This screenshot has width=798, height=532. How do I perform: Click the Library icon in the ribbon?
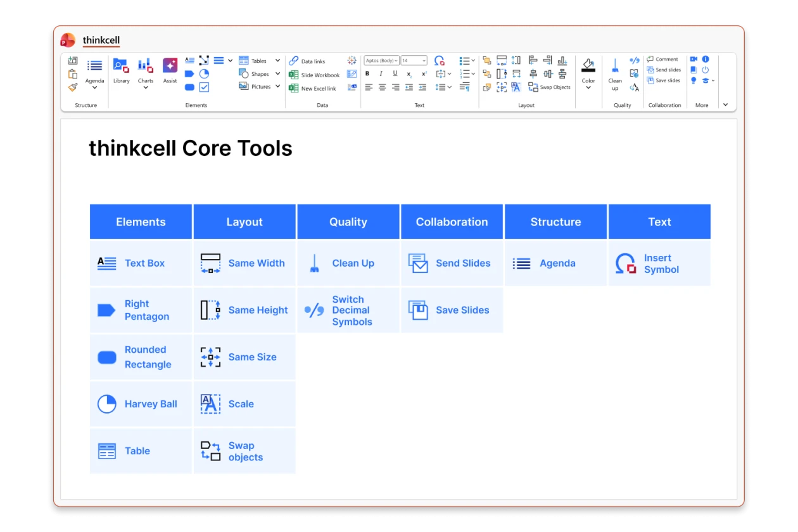click(121, 65)
